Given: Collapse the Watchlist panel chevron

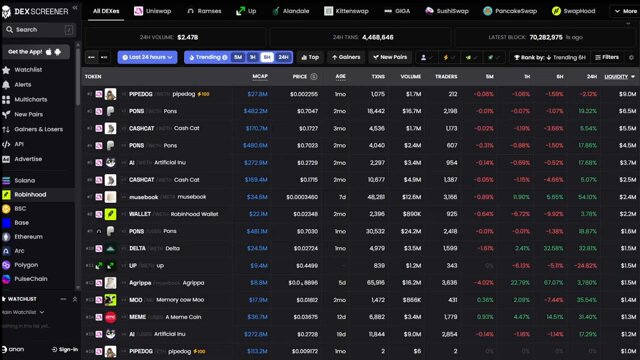Looking at the screenshot, I should [75, 300].
